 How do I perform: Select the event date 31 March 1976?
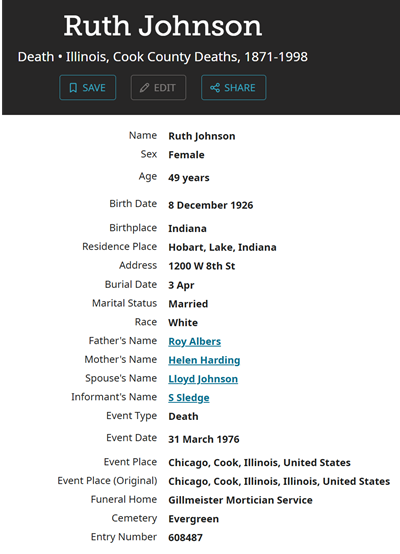[x=204, y=439]
